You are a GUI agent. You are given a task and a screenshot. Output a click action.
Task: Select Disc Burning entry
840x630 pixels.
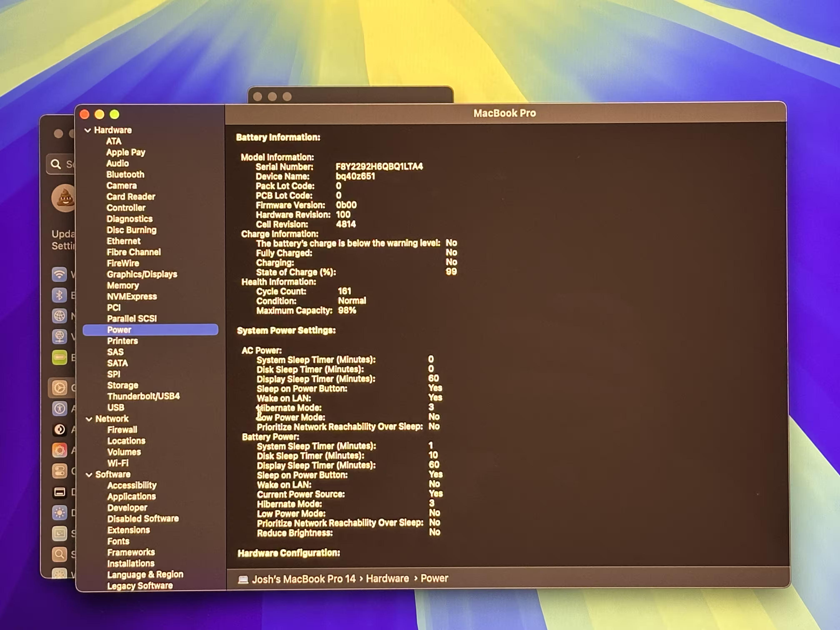(131, 230)
